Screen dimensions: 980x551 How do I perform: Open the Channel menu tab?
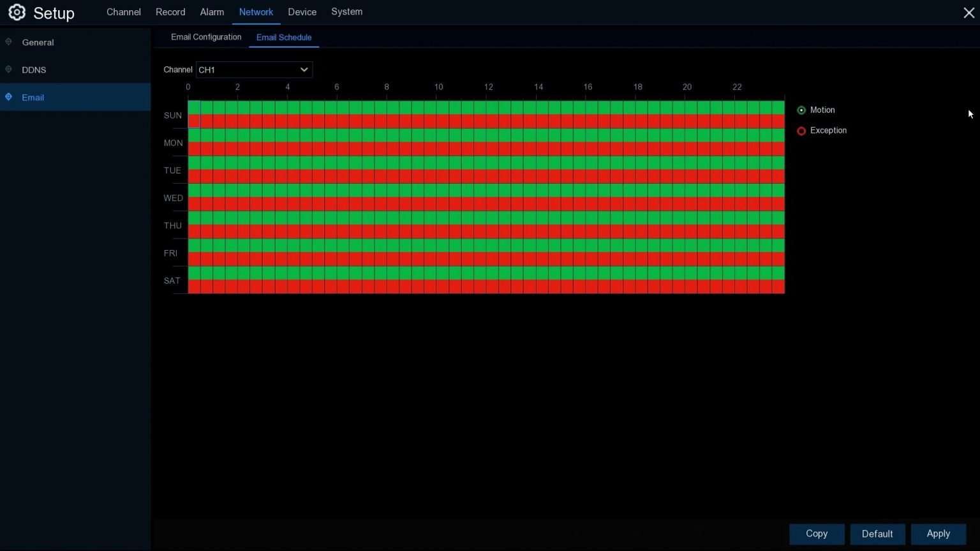124,12
